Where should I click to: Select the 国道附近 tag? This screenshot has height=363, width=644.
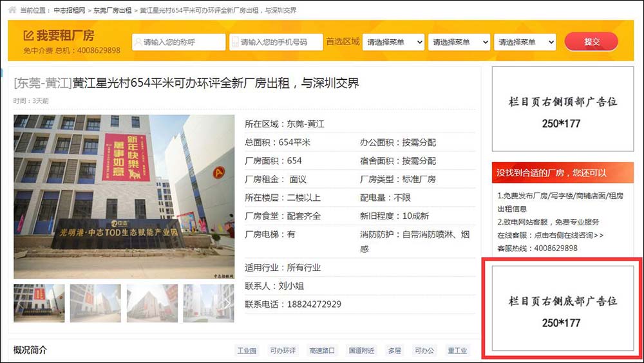[361, 350]
